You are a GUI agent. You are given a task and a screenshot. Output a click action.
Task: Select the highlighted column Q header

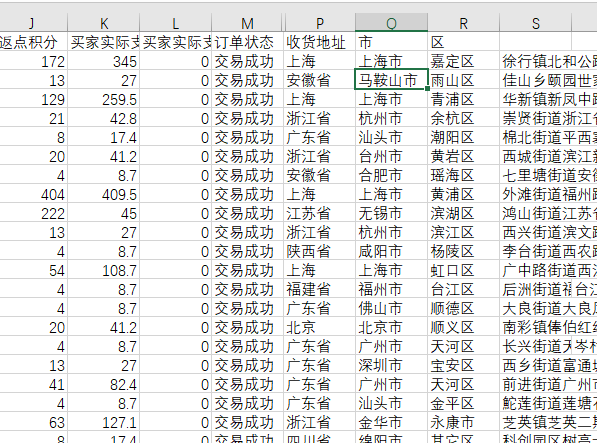(x=391, y=23)
